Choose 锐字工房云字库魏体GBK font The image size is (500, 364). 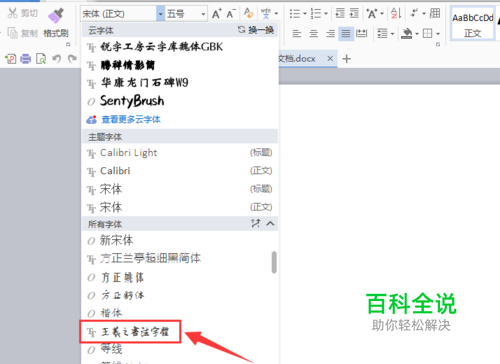click(x=180, y=47)
